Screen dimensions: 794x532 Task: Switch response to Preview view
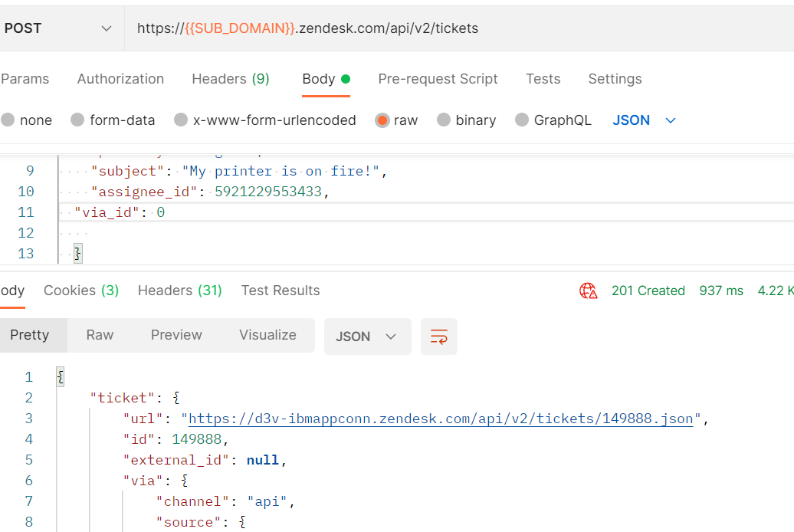pyautogui.click(x=176, y=335)
